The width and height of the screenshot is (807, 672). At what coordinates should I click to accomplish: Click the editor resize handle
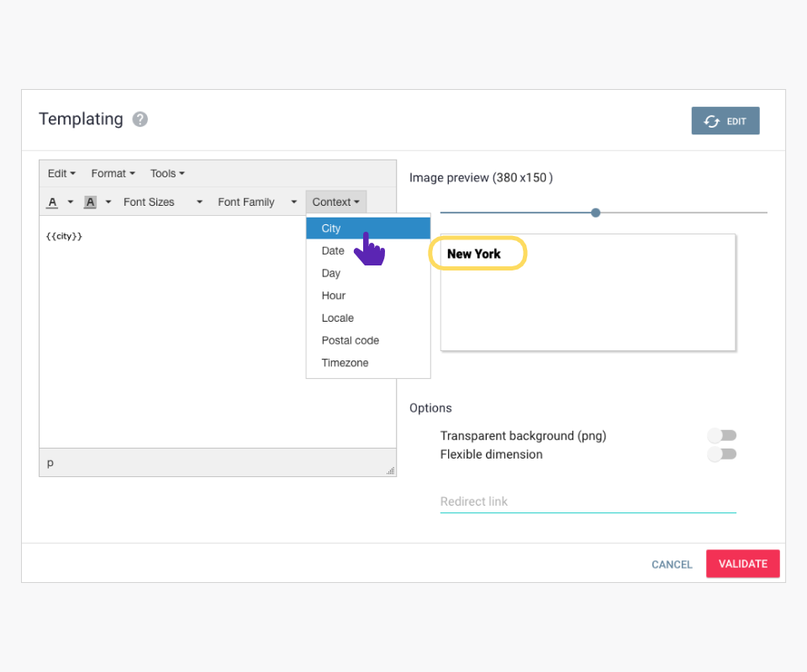[390, 470]
